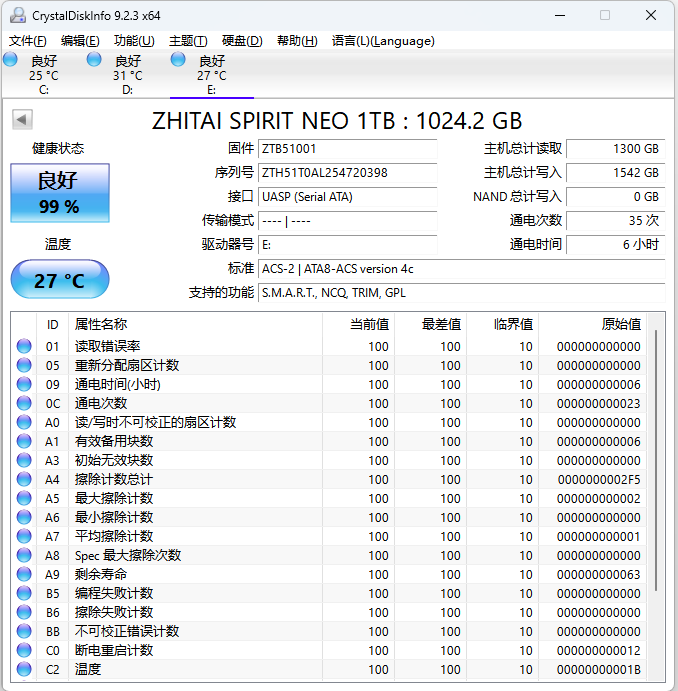Screen dimensions: 678x691
Task: Open the 主题(T) menu
Action: (188, 41)
